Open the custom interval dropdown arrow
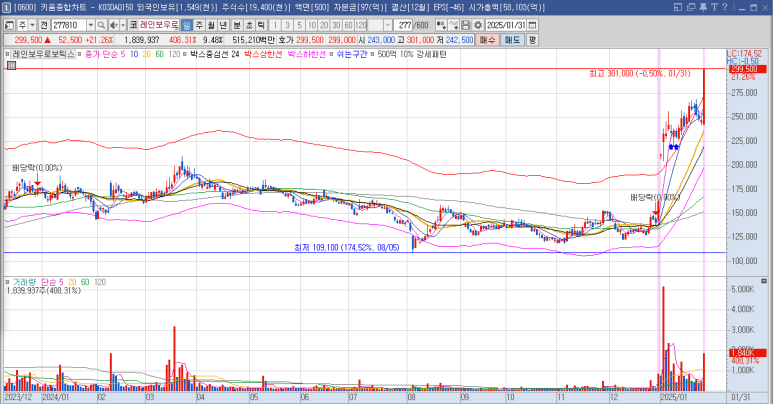Screen dimensions: 773x404 (387, 25)
